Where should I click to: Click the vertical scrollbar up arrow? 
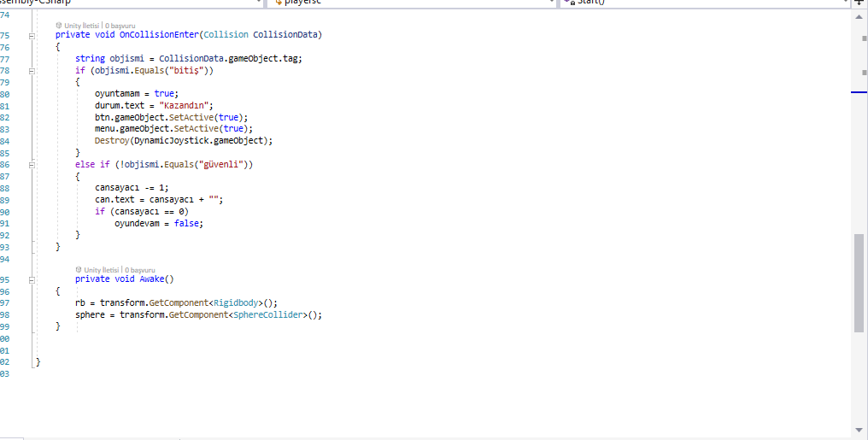(x=859, y=18)
